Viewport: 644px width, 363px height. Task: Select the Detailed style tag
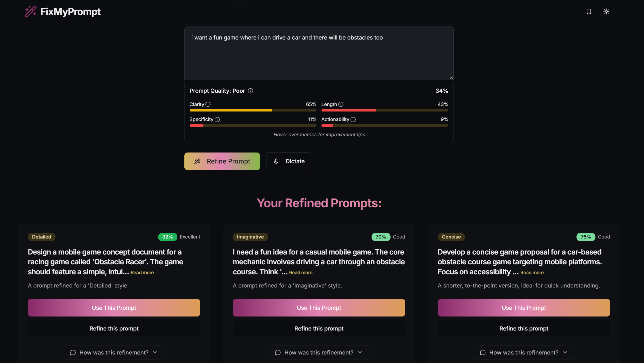[x=42, y=237]
